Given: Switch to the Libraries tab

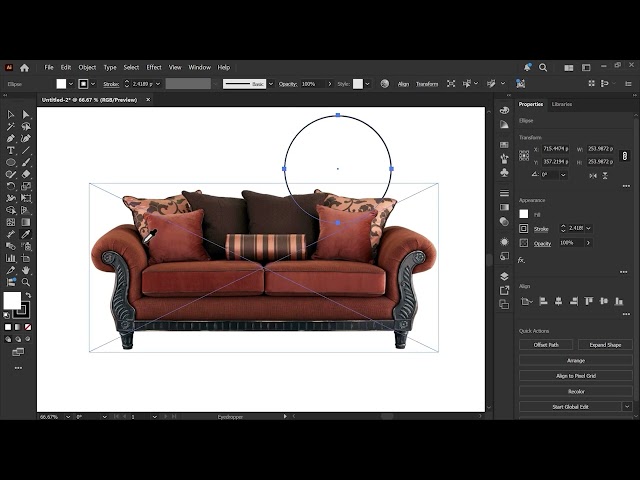Looking at the screenshot, I should point(562,104).
